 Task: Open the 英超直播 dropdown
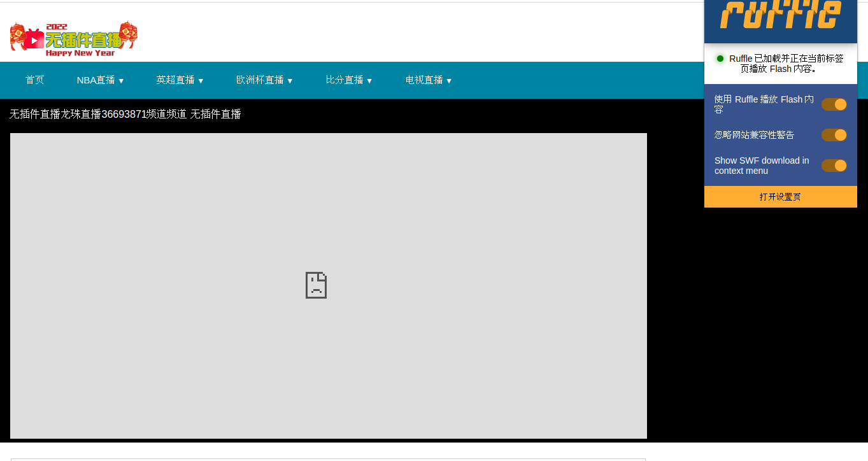(x=179, y=80)
